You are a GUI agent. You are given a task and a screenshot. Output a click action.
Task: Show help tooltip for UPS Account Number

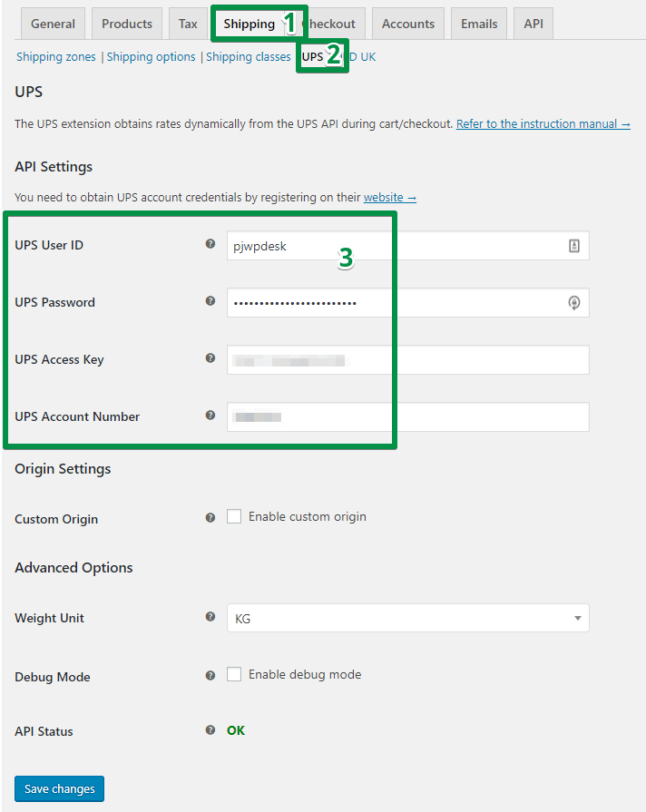coord(210,415)
